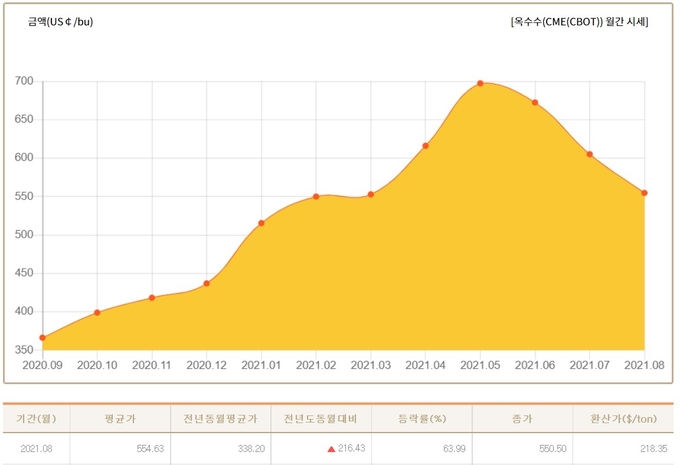Click the 2021.05 peak data point

pyautogui.click(x=480, y=83)
